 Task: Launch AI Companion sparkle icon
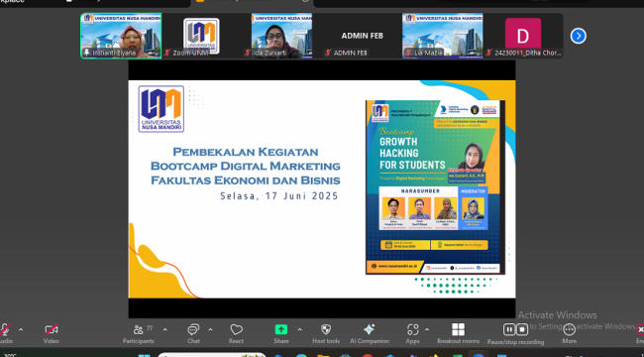point(369,329)
